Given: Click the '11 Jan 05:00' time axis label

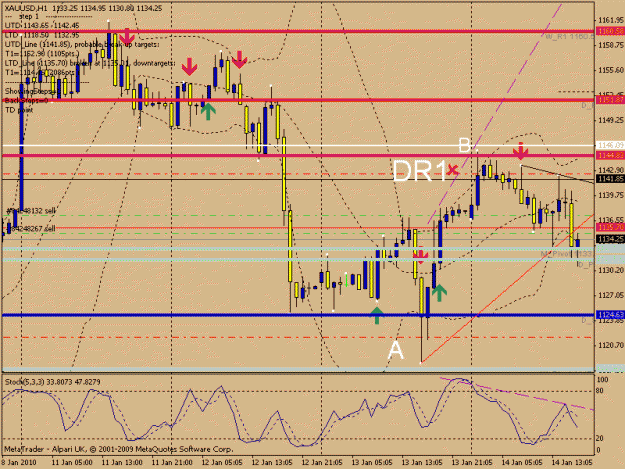Looking at the screenshot, I should [72, 462].
